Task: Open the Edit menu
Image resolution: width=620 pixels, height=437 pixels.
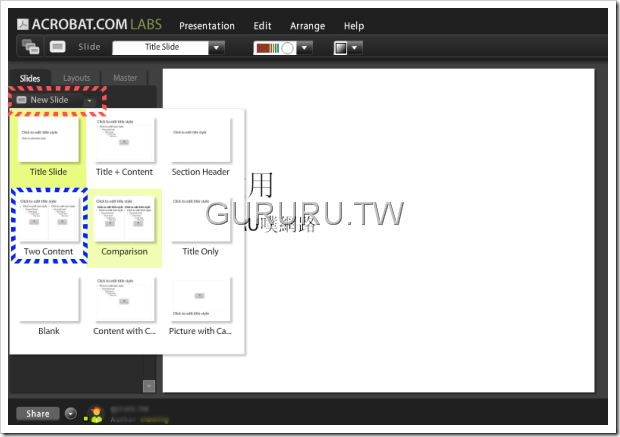Action: tap(262, 26)
